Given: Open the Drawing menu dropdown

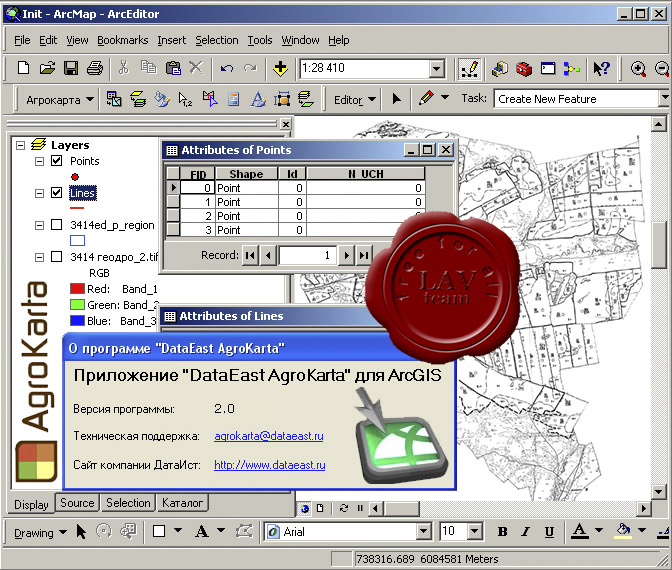Looking at the screenshot, I should (x=40, y=533).
